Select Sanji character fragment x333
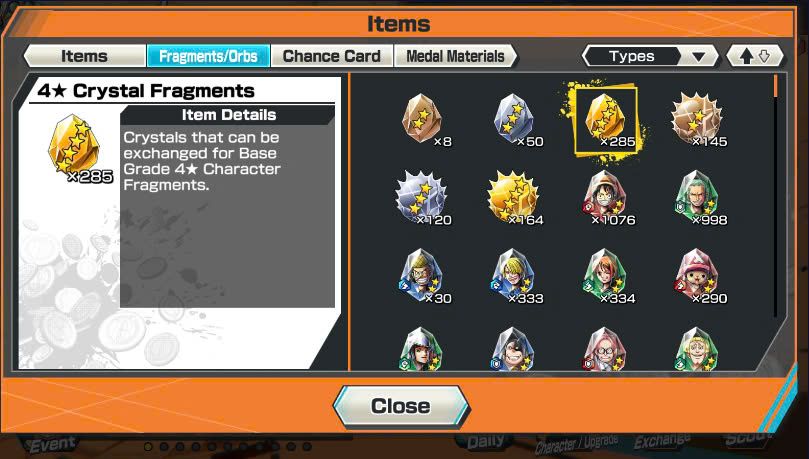The height and width of the screenshot is (459, 809). [x=515, y=276]
